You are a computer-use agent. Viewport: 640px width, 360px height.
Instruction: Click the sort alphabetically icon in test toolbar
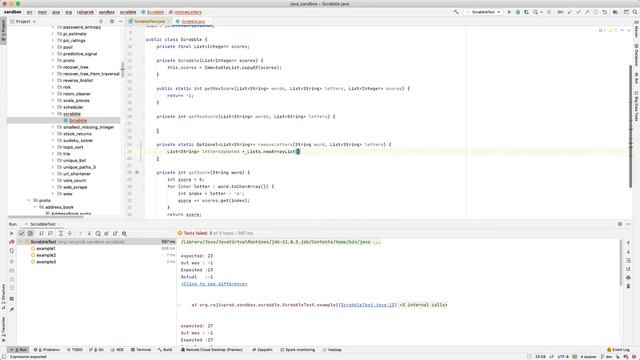point(41,233)
